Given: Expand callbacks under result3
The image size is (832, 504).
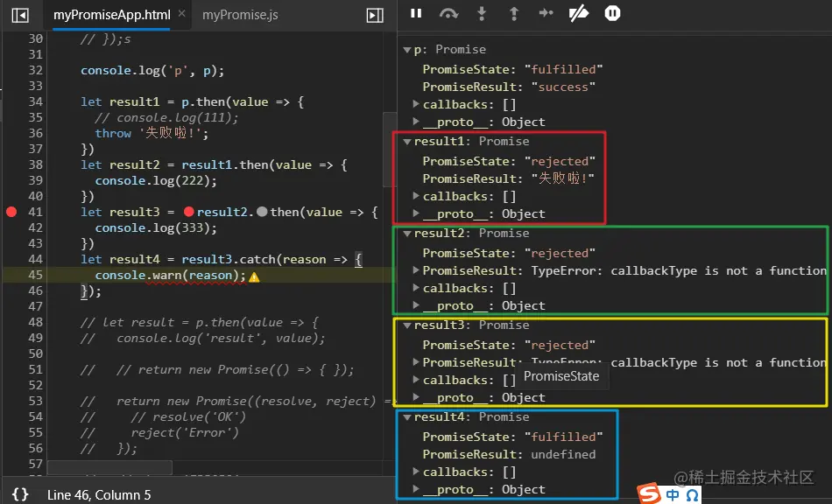Looking at the screenshot, I should coord(416,379).
